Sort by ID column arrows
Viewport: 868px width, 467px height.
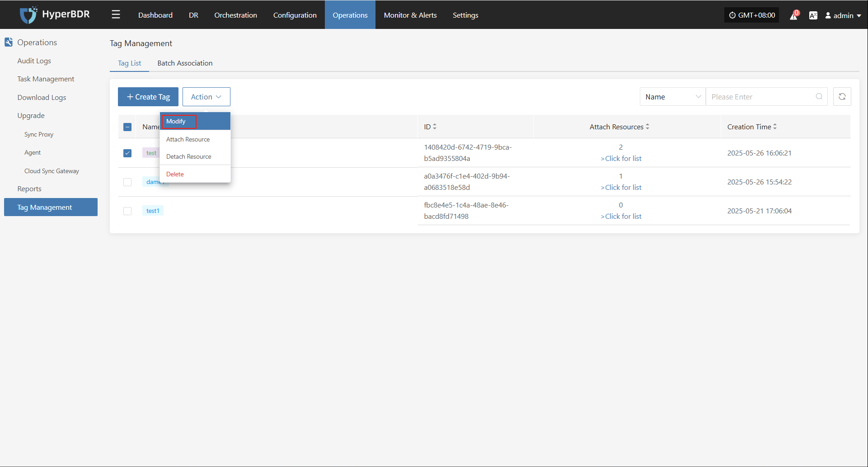tap(435, 127)
